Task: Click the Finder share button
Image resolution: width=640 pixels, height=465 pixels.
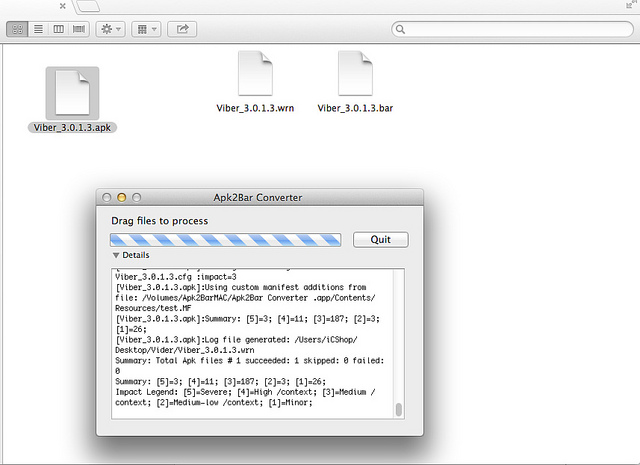Action: pos(182,29)
